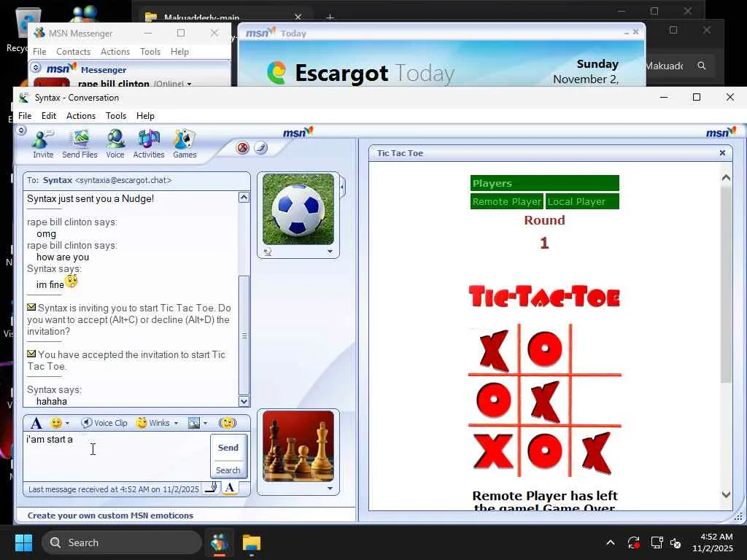
Task: Open the taskbar clock and date
Action: (x=713, y=542)
